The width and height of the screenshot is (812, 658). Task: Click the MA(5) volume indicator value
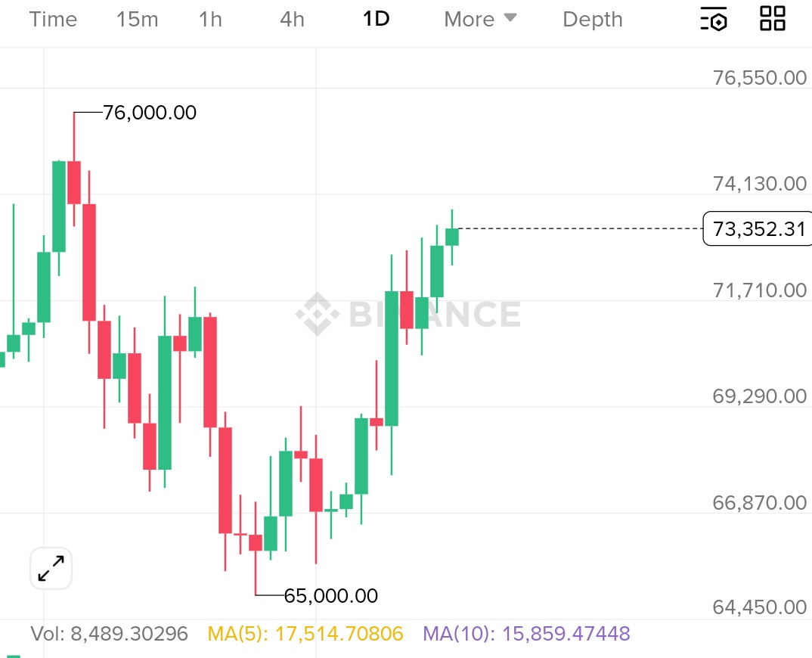click(x=305, y=634)
